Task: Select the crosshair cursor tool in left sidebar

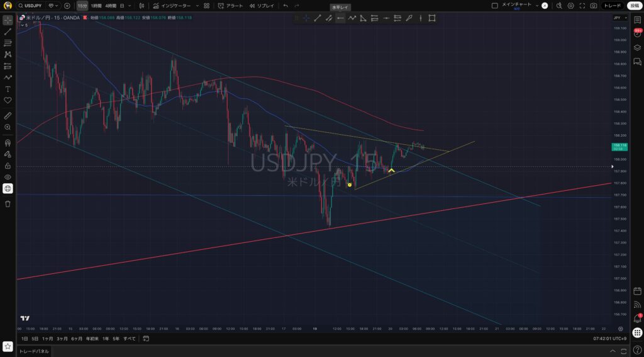Action: tap(8, 20)
